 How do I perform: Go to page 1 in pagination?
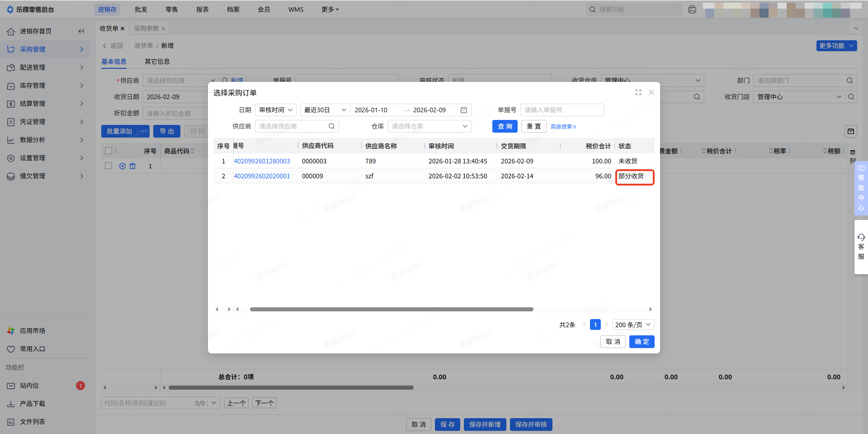coord(595,325)
